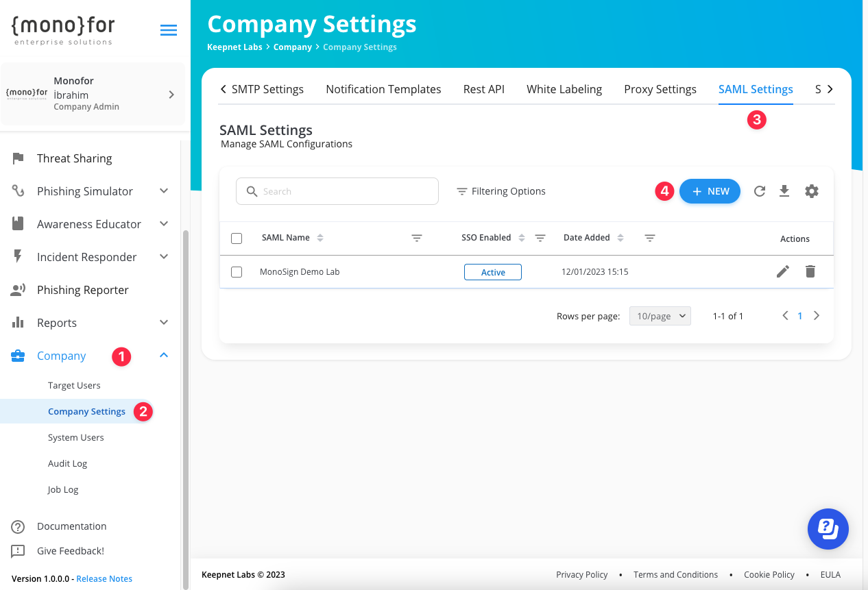Open the Rest API tab
The width and height of the screenshot is (868, 590).
pyautogui.click(x=483, y=89)
